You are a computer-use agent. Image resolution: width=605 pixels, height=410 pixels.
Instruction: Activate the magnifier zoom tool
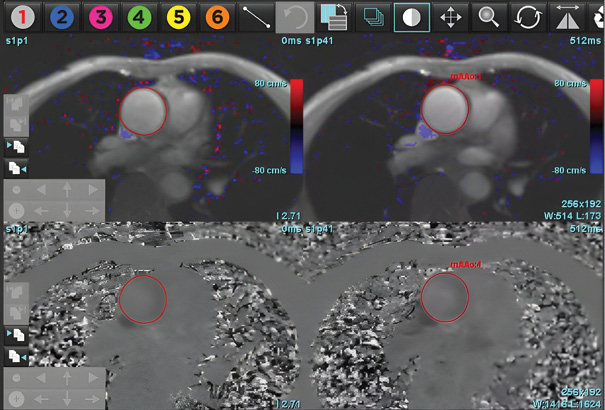(x=489, y=17)
